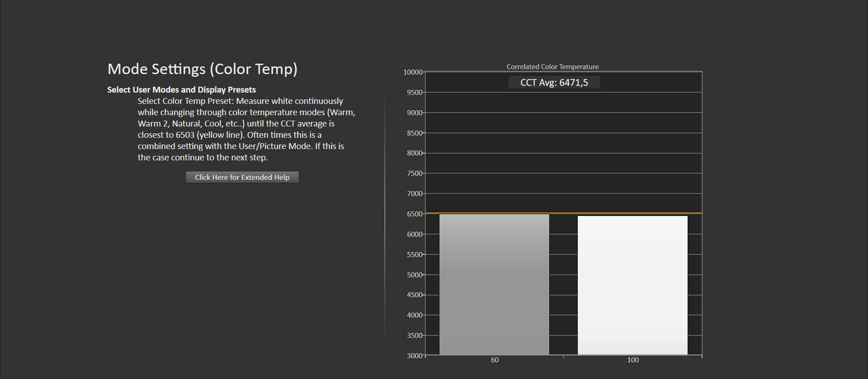The height and width of the screenshot is (379, 868).
Task: Click the Mode Settings (Color Temp) heading
Action: click(x=203, y=69)
